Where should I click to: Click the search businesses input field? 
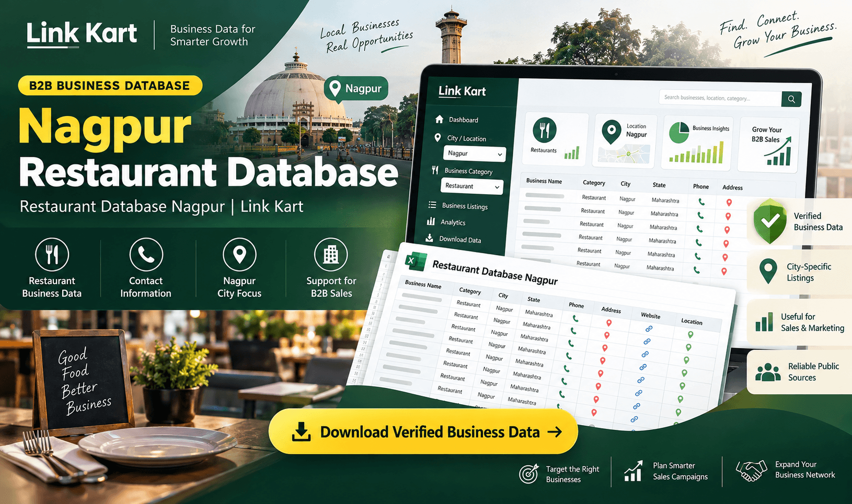click(x=720, y=98)
